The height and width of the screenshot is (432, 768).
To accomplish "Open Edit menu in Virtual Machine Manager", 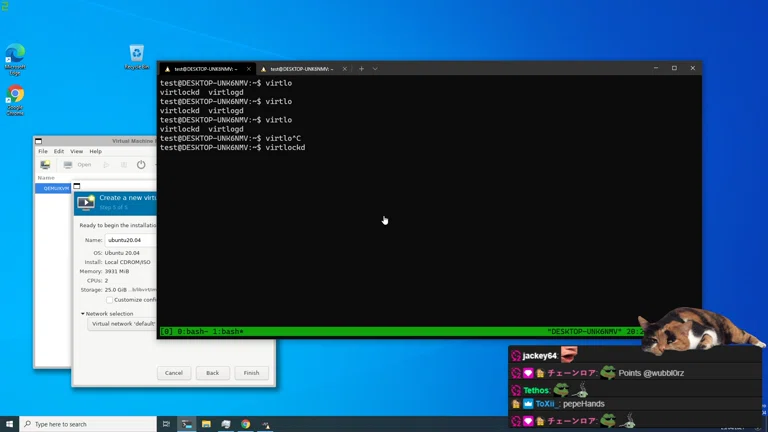I will 59,151.
